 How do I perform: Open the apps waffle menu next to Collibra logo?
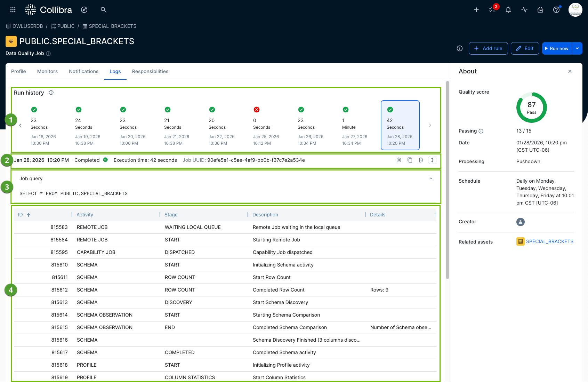pos(13,9)
